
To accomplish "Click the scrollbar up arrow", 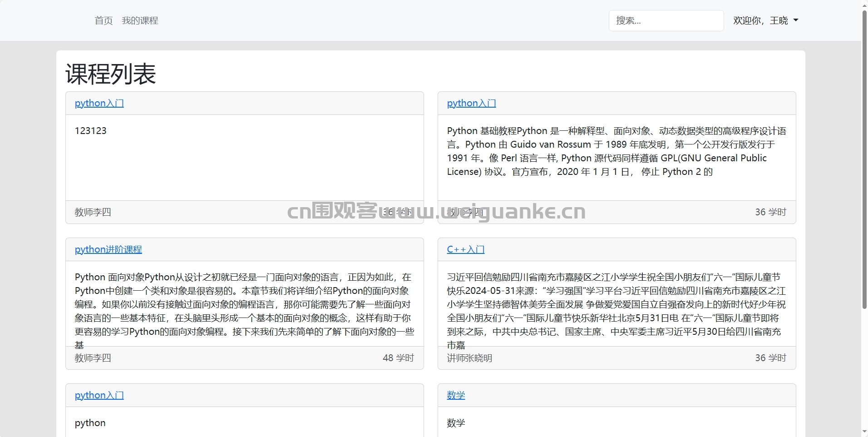I will point(864,5).
